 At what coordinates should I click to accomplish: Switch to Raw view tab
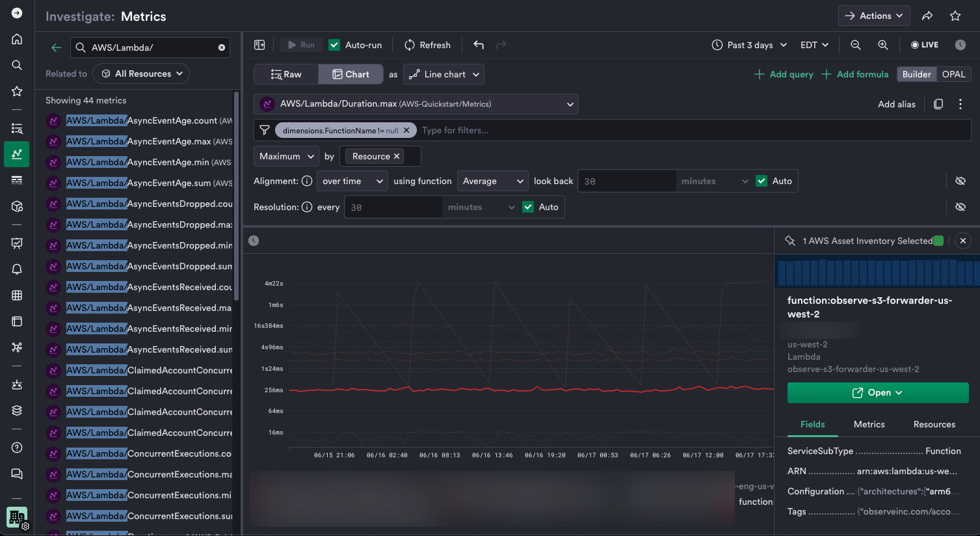[x=286, y=74]
